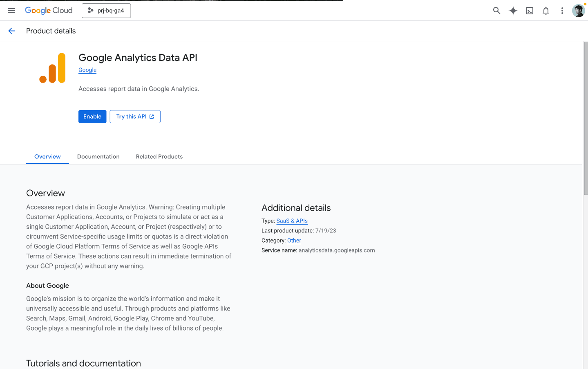This screenshot has height=369, width=588.
Task: Click the Google Cloud logo
Action: pyautogui.click(x=48, y=10)
